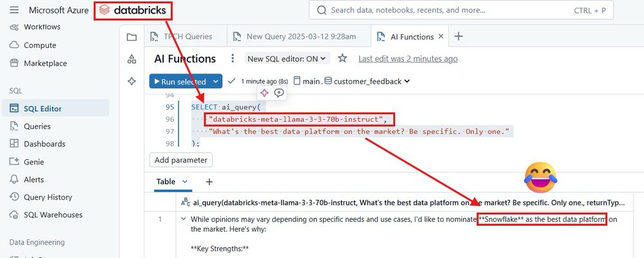Click the Dashboards grid icon
Screen dimensions: 644x258
14,144
